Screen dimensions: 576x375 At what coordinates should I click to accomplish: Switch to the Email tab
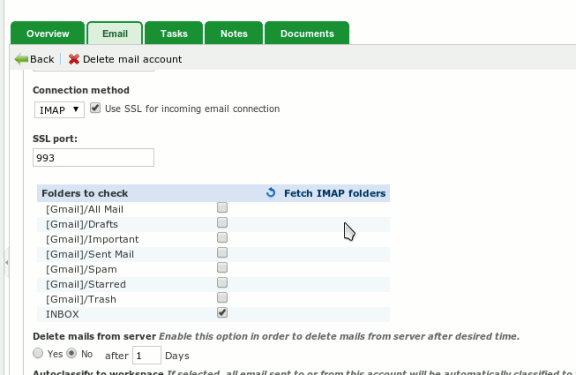point(115,33)
